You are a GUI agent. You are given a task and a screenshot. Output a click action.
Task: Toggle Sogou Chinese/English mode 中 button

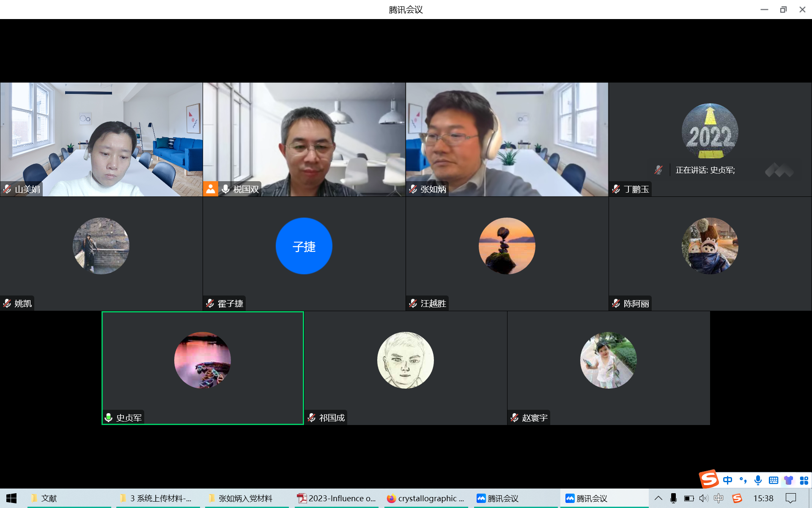(x=727, y=480)
